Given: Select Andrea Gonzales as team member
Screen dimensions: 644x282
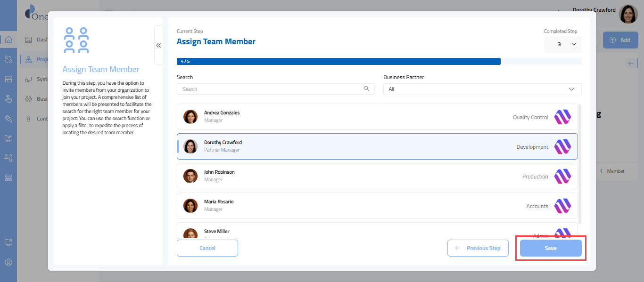Looking at the screenshot, I should pyautogui.click(x=377, y=117).
